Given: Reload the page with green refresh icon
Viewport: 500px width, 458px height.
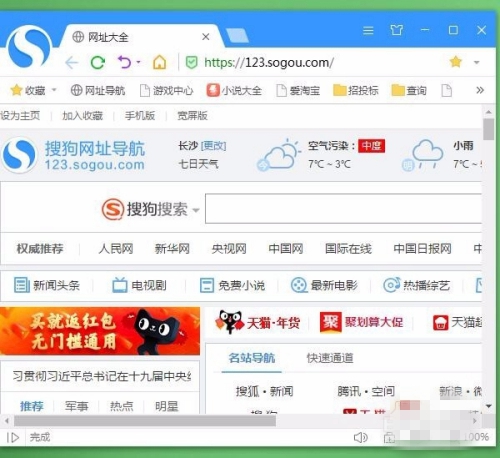Looking at the screenshot, I should [x=98, y=62].
